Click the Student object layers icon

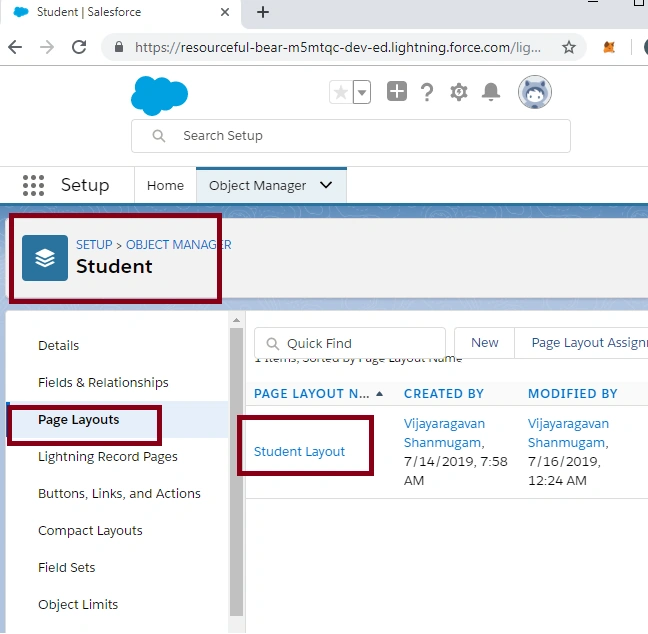click(45, 258)
